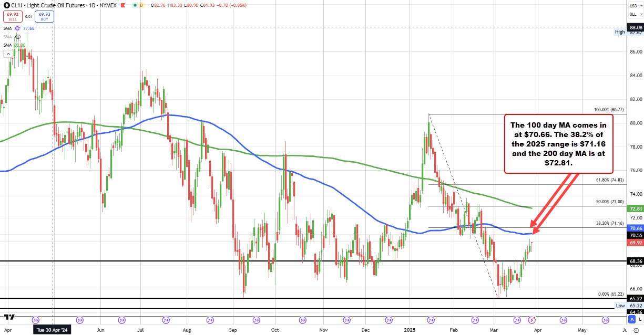Image resolution: width=644 pixels, height=335 pixels.
Task: Open the 1D timeframe selector
Action: (x=93, y=5)
